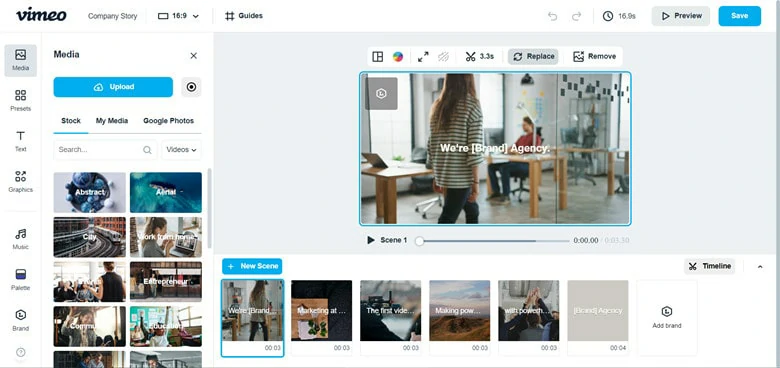The image size is (780, 368).
Task: Click the New Scene button
Action: [252, 267]
